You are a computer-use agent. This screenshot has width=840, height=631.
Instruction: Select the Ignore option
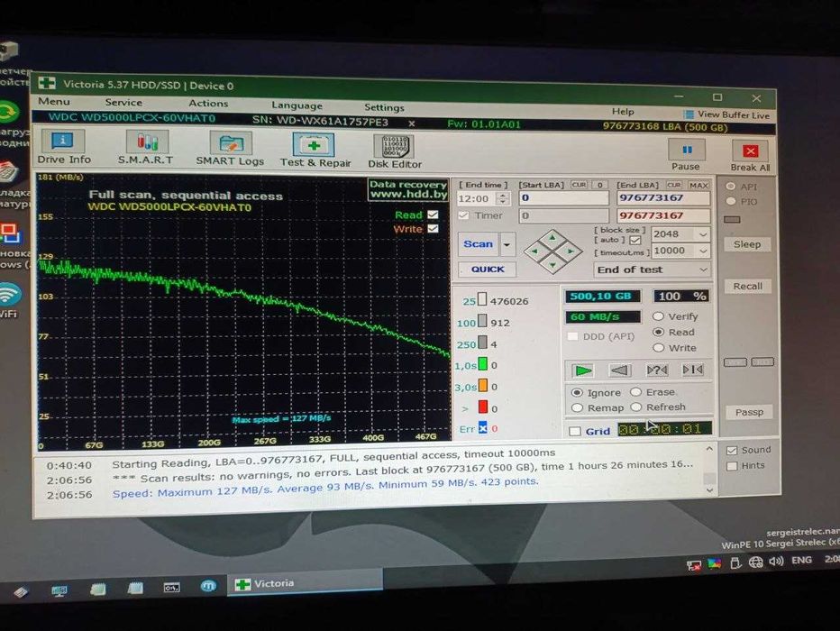coord(577,393)
